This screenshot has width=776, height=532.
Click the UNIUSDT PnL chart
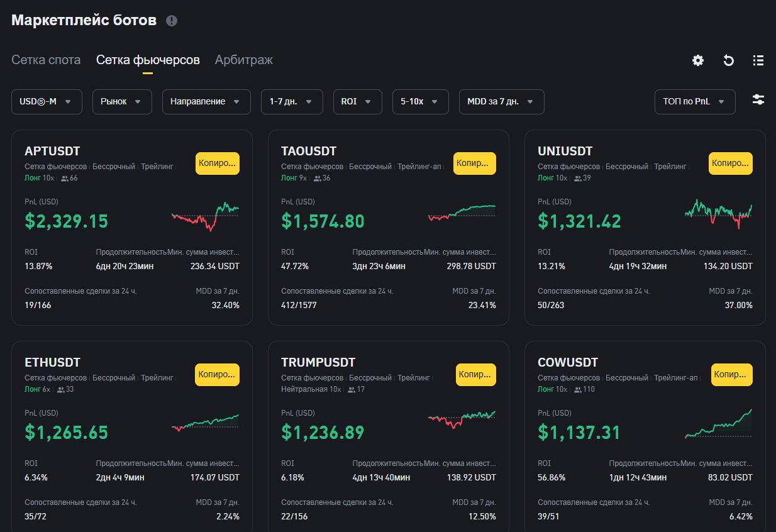[719, 214]
